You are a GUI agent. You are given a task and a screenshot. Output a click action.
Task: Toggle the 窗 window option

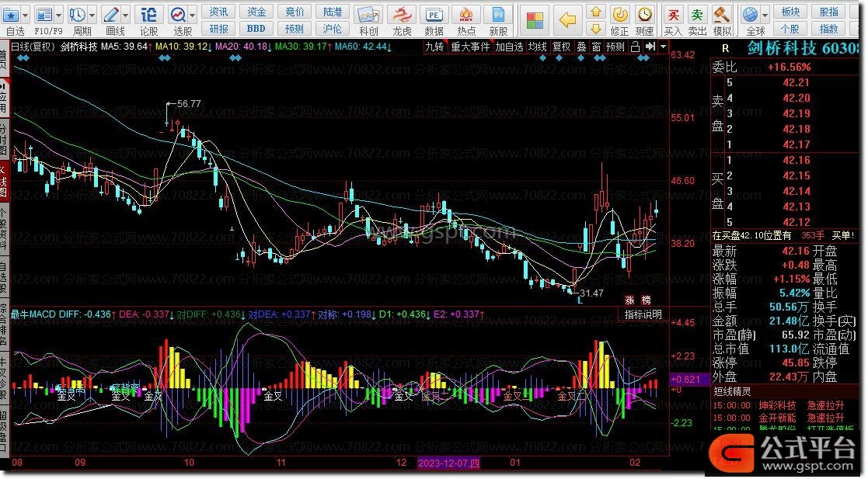596,47
